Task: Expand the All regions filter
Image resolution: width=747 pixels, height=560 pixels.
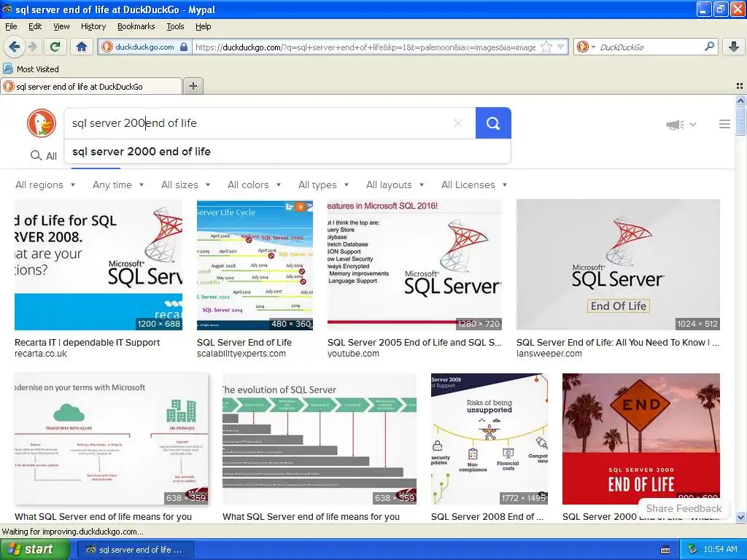Action: [x=45, y=184]
